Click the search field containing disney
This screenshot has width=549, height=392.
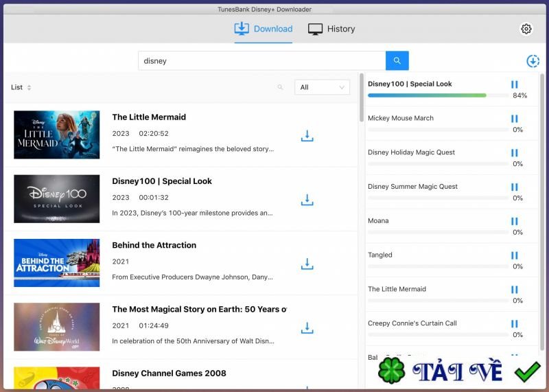[261, 60]
